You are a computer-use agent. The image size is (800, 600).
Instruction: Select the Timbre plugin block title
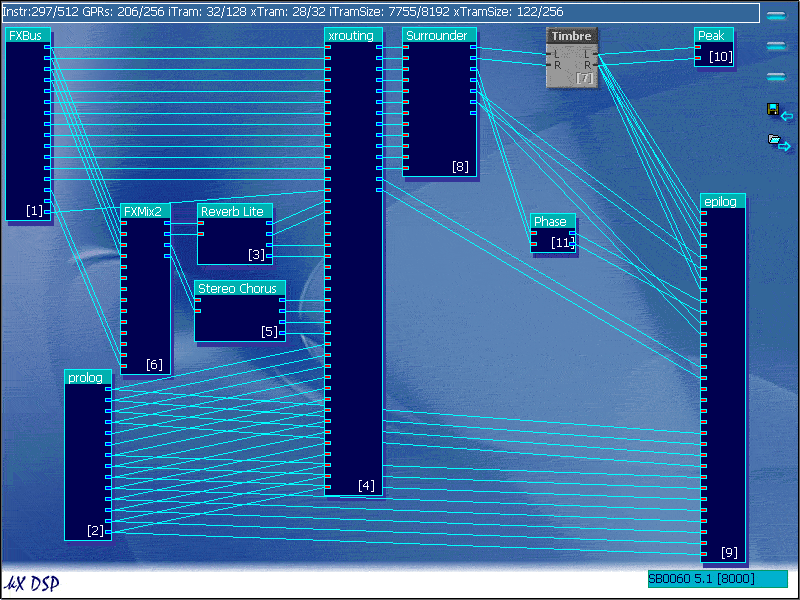pyautogui.click(x=571, y=36)
